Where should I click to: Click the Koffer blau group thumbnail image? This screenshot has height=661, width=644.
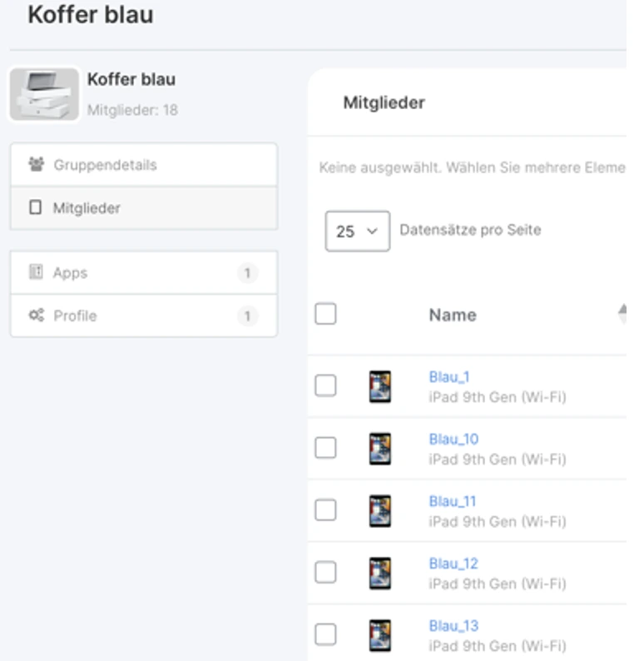44,94
